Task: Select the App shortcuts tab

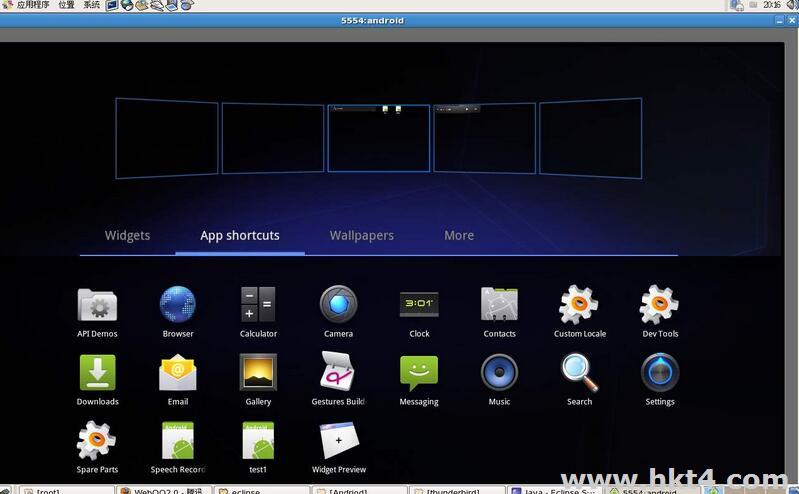Action: click(x=239, y=236)
